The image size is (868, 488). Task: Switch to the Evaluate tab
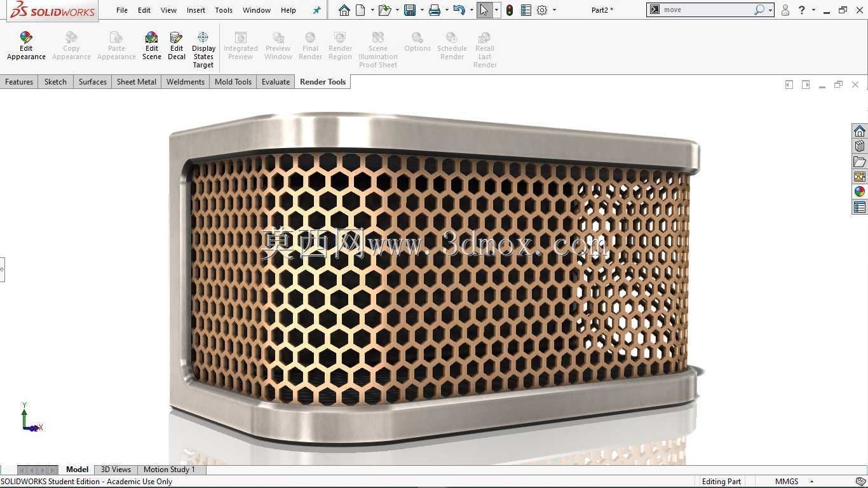[x=276, y=82]
